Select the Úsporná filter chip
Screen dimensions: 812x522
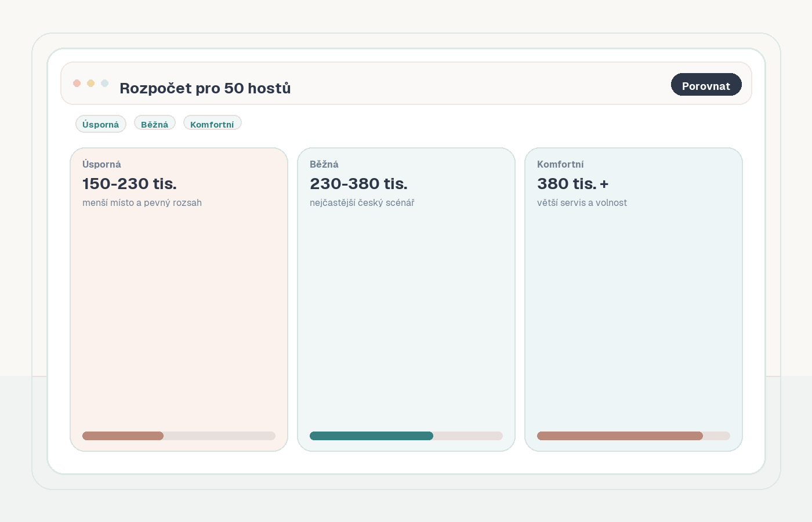(x=100, y=124)
